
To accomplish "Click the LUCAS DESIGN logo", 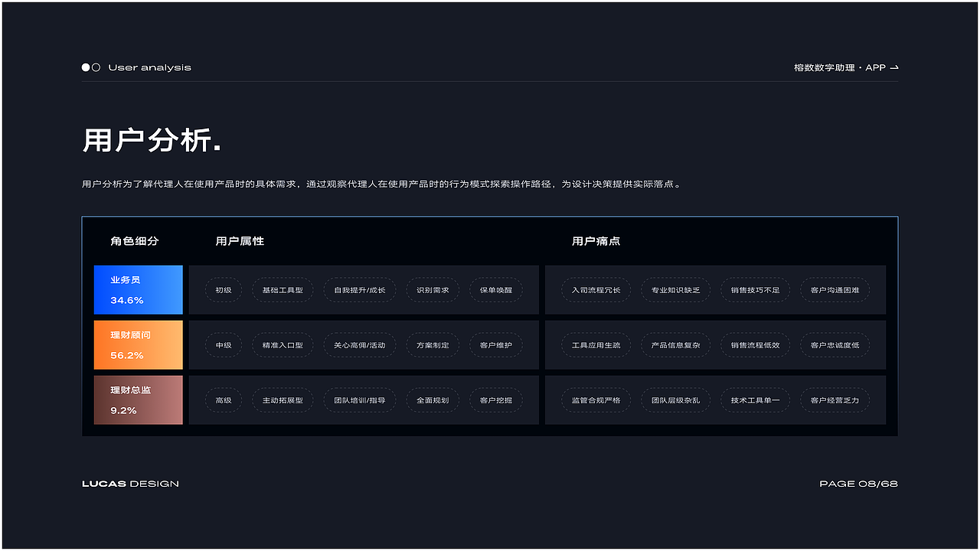I will (130, 483).
